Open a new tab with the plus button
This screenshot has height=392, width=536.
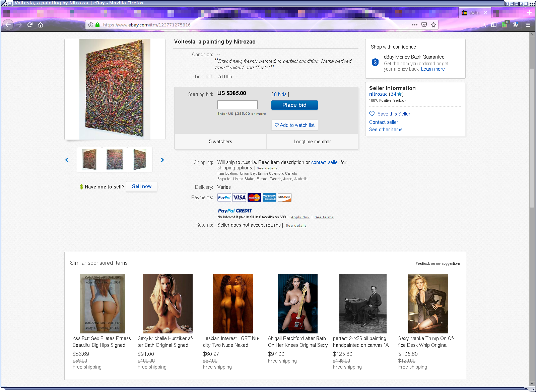tap(529, 13)
